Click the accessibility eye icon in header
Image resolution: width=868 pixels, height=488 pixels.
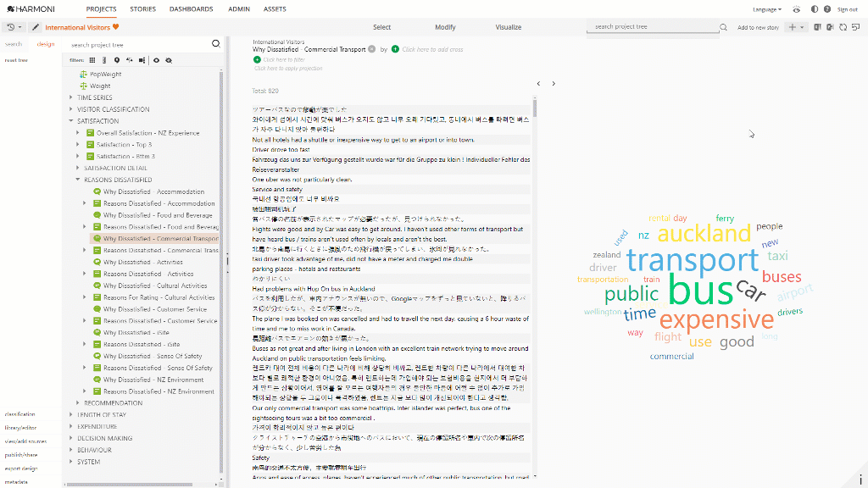pos(797,9)
